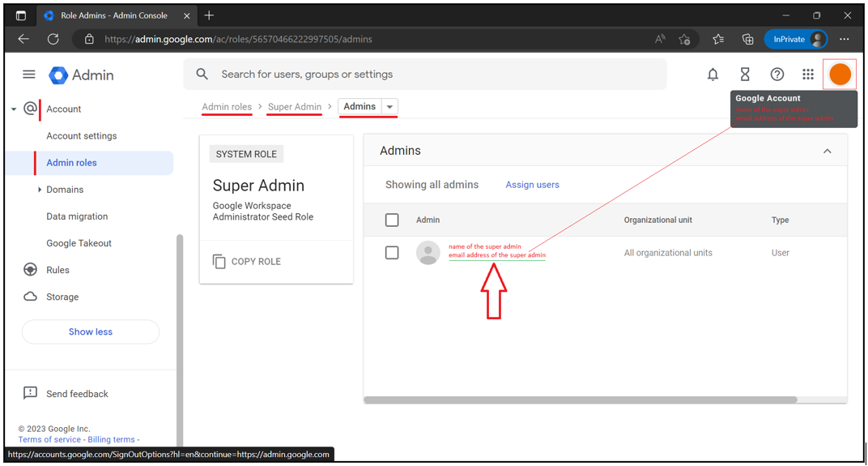Open the Admins breadcrumb dropdown arrow
The height and width of the screenshot is (466, 868).
pyautogui.click(x=389, y=107)
